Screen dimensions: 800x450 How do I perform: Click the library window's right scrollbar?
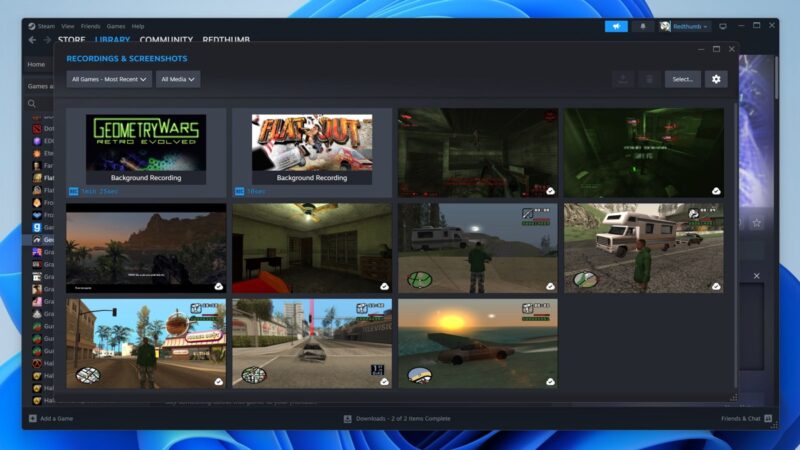click(776, 77)
